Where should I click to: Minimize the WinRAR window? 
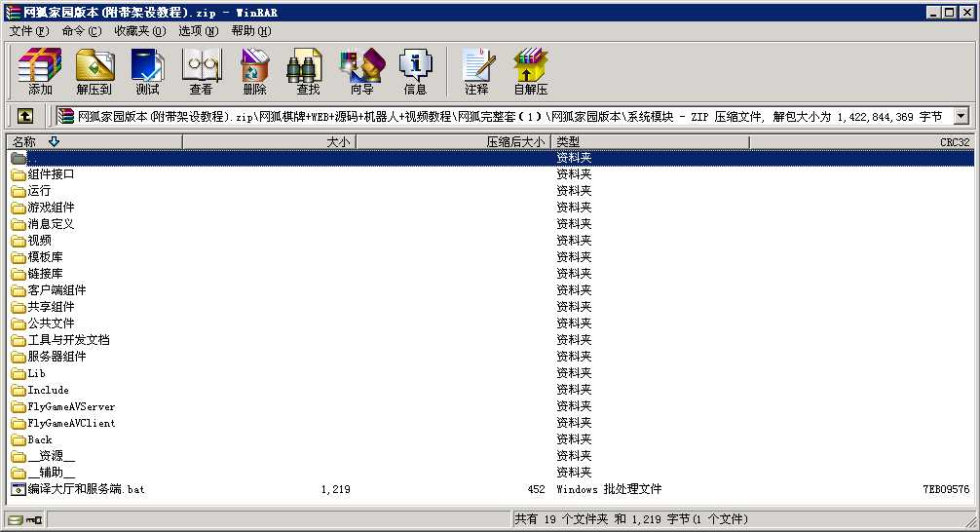[934, 12]
